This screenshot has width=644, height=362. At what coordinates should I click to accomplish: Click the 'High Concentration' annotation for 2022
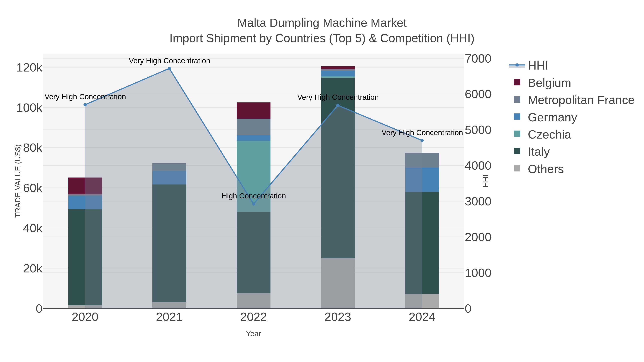tap(254, 196)
